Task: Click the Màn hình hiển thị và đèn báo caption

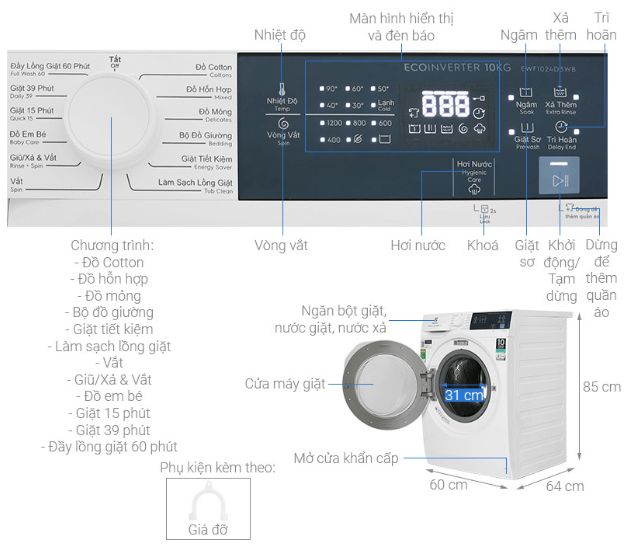Action: point(401,27)
